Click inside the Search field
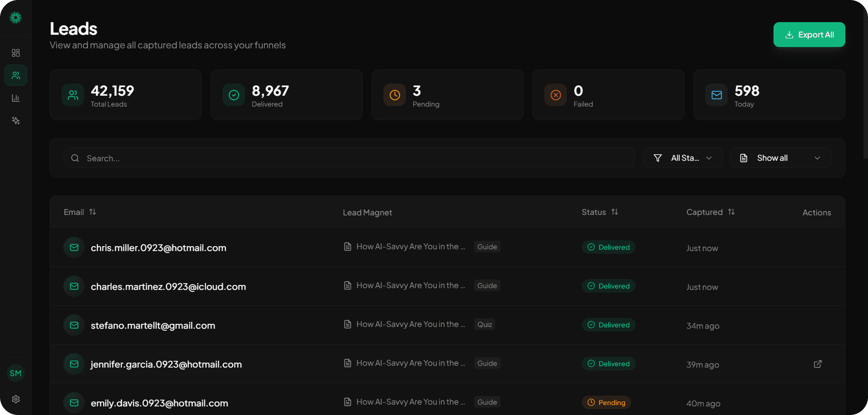 click(316, 158)
